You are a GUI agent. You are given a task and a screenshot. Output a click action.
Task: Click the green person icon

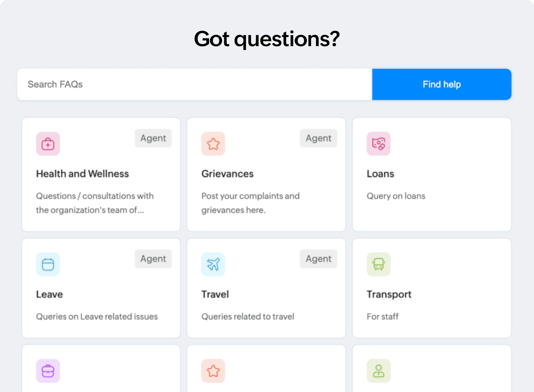(x=378, y=371)
